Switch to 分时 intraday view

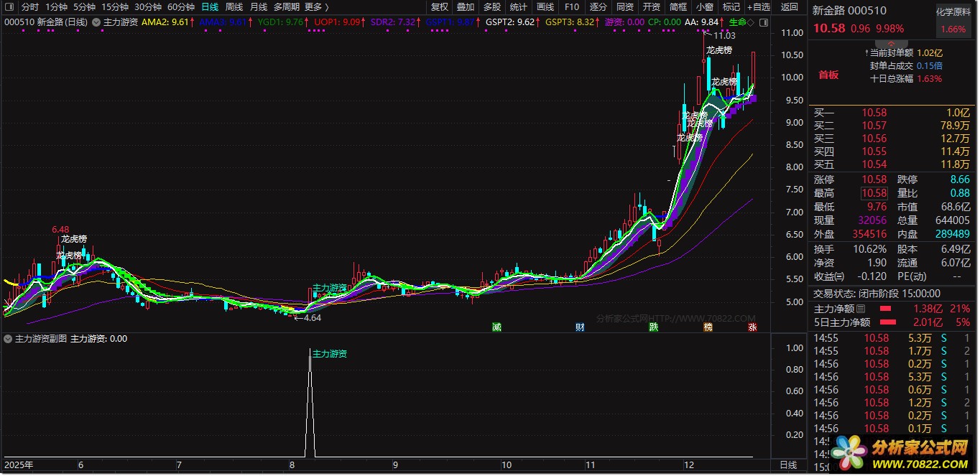[x=30, y=6]
